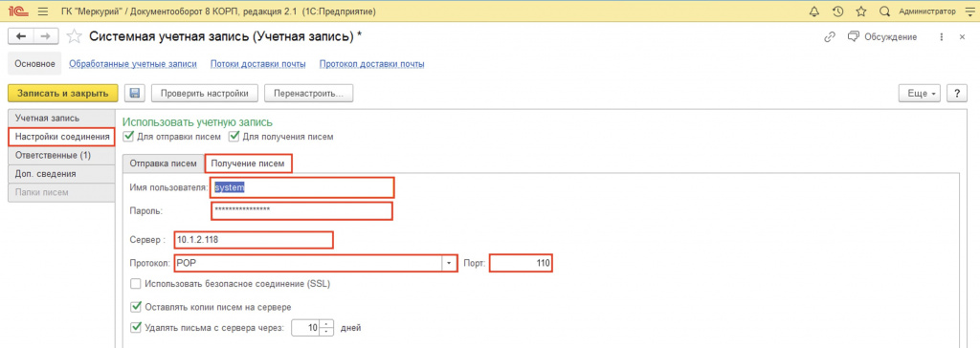Screen dimensions: 980x348
Task: Toggle Для получения писем checkbox
Action: click(234, 136)
